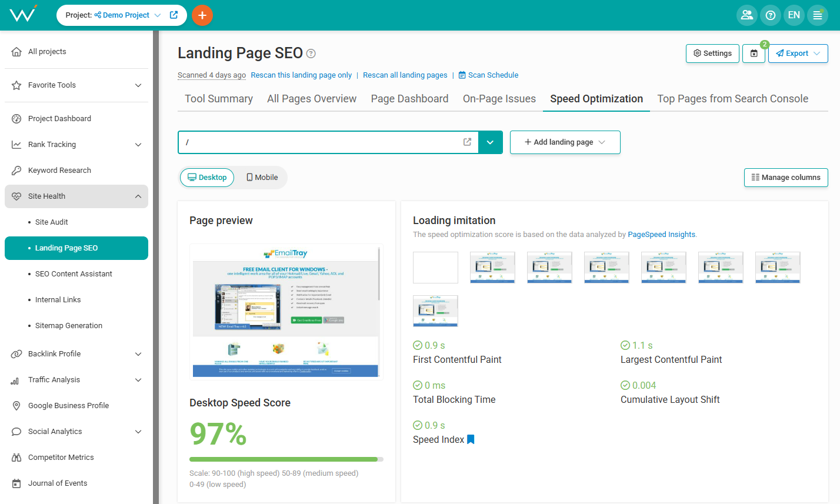Click the Project Dashboard icon
The image size is (840, 504).
tap(16, 119)
